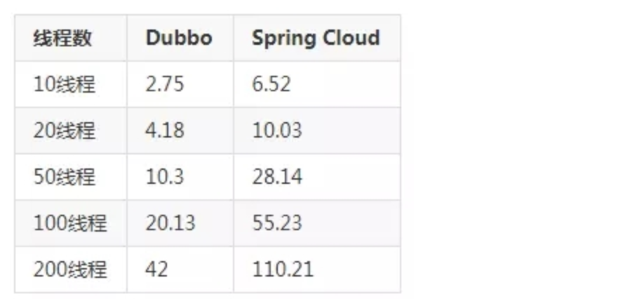Image resolution: width=644 pixels, height=306 pixels.
Task: Click the 100线程 row label
Action: click(x=69, y=223)
